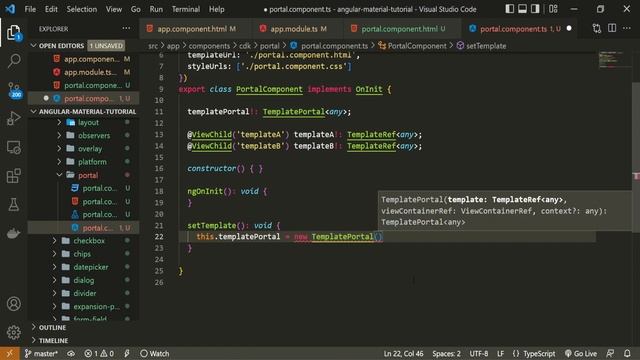640x360 pixels.
Task: Open the Docker view
Action: coord(13,233)
